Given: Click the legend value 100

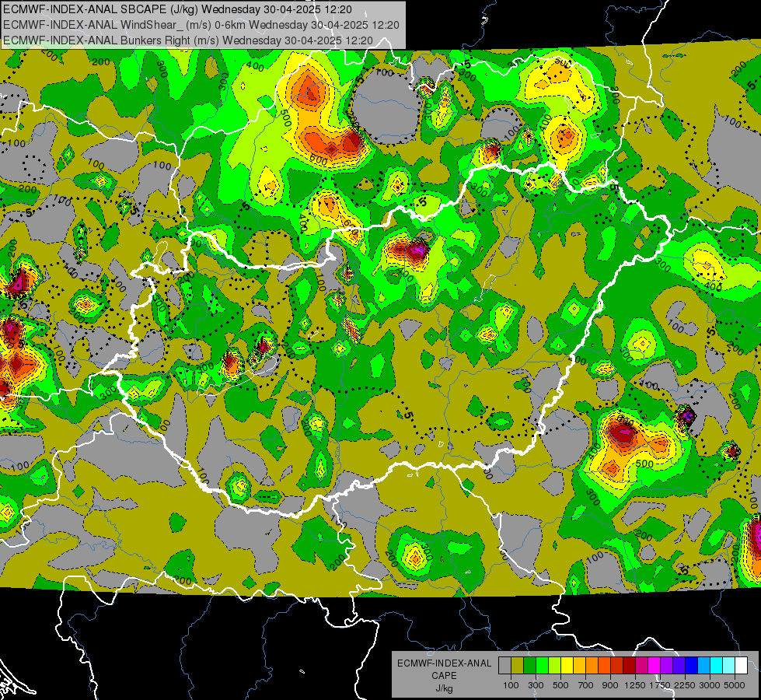Looking at the screenshot, I should [x=511, y=685].
